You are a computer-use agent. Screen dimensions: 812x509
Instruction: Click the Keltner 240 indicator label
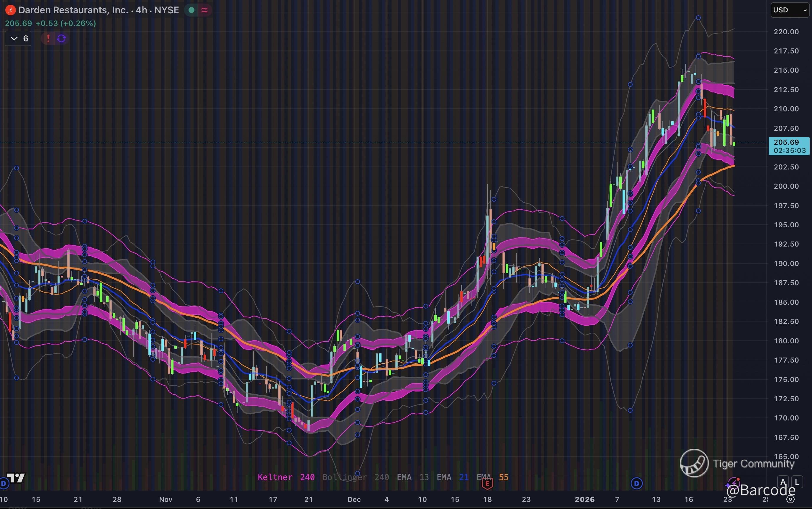coord(286,477)
